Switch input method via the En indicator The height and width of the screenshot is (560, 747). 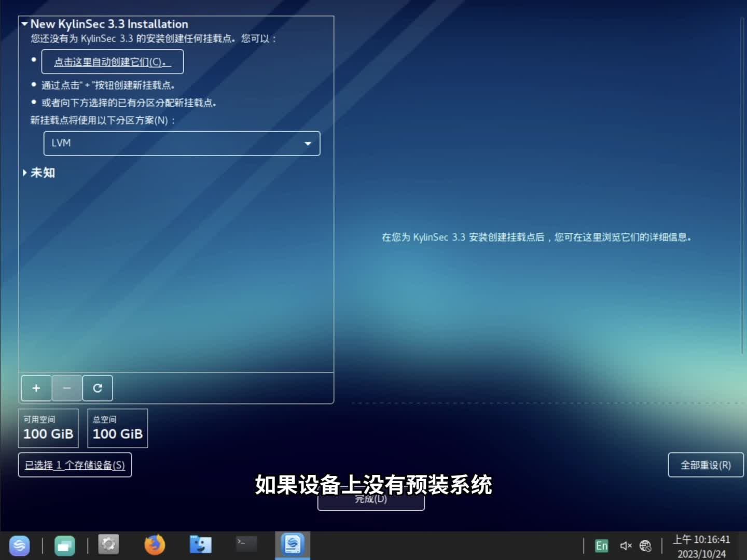pyautogui.click(x=602, y=545)
